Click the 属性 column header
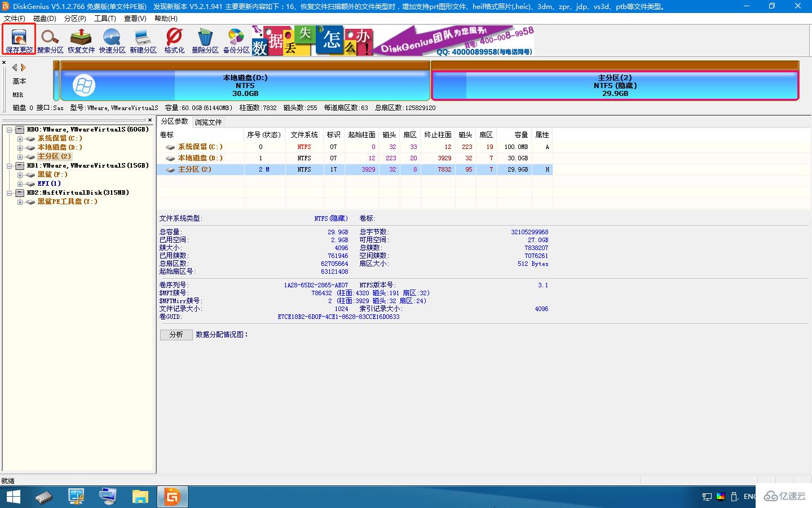This screenshot has width=812, height=508. pos(542,135)
